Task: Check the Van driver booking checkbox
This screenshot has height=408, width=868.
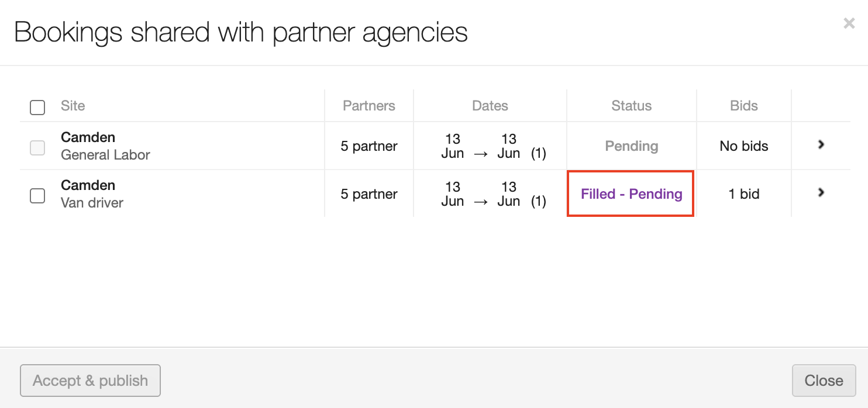Action: click(x=37, y=196)
